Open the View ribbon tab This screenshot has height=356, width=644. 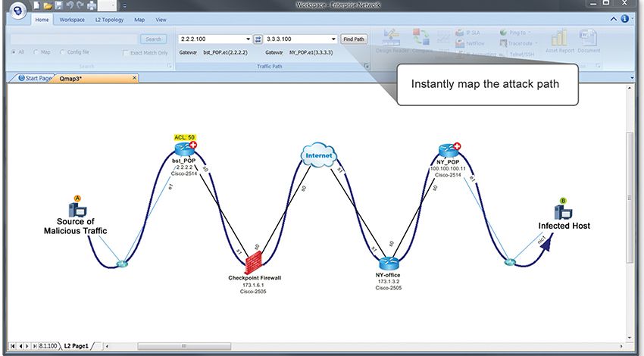(x=161, y=20)
